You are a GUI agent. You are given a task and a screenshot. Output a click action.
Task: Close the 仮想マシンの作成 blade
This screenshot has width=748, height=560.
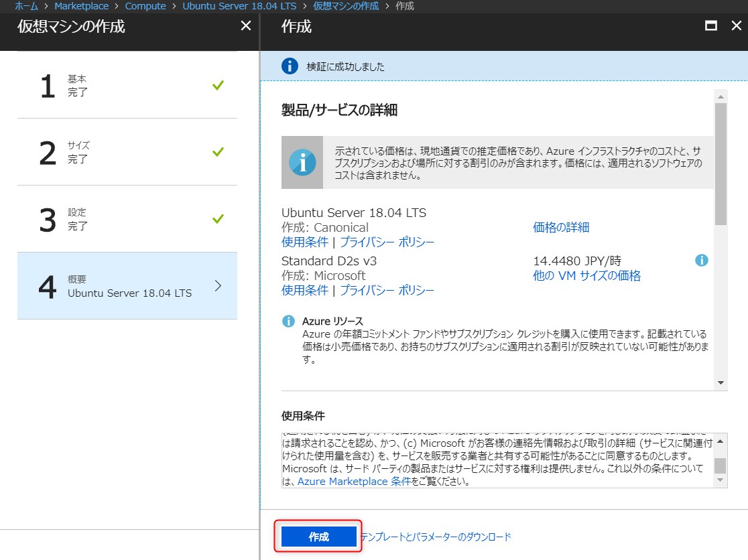tap(246, 25)
